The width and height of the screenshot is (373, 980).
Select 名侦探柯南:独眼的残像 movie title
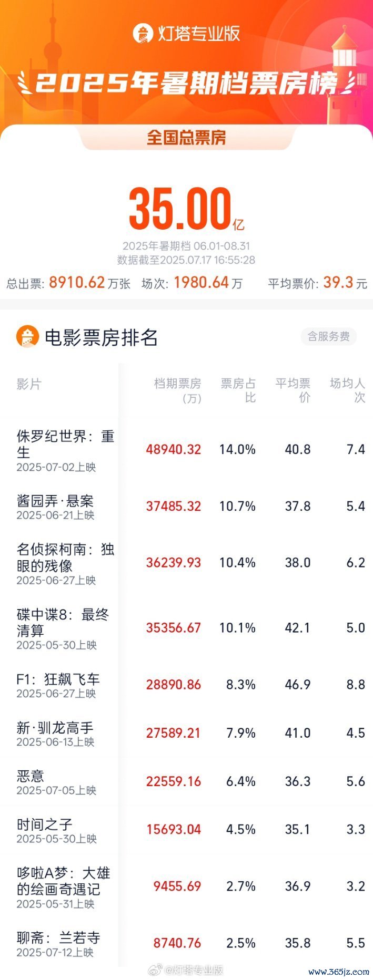65,558
